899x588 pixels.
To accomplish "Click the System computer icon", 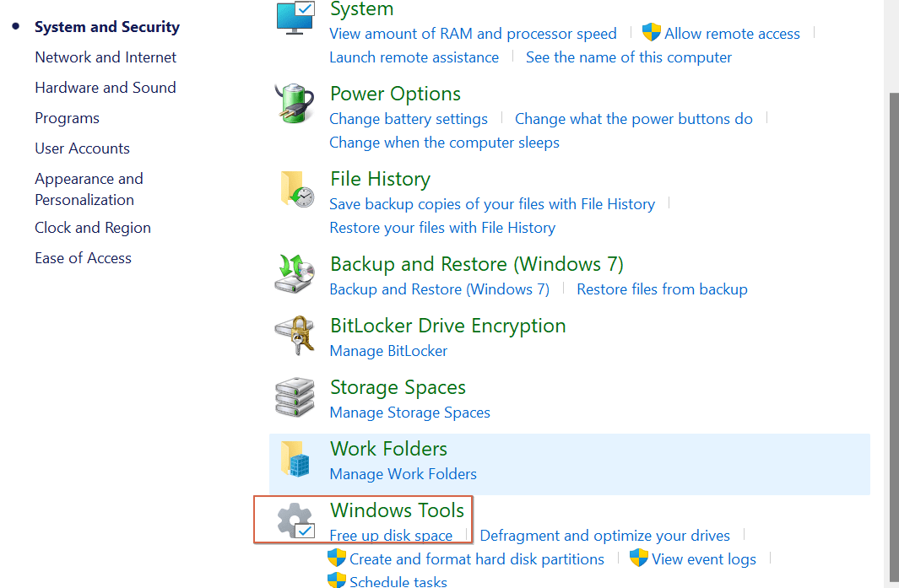I will pos(295,15).
